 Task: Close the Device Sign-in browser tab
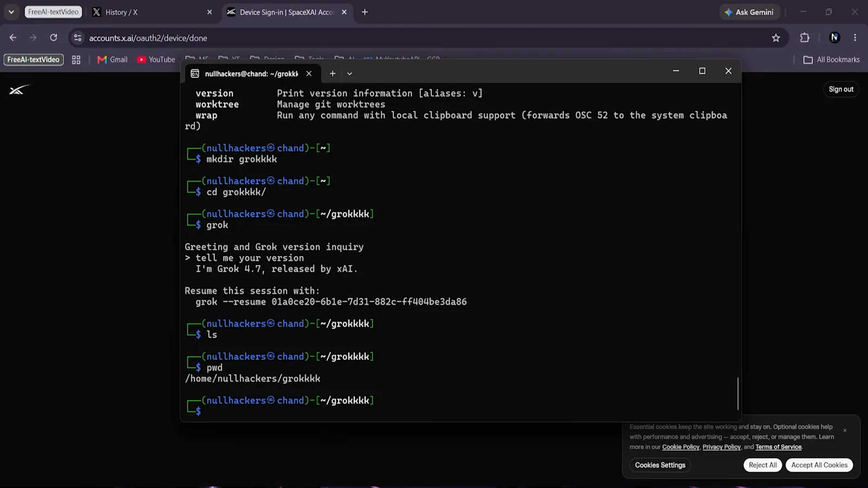(344, 12)
